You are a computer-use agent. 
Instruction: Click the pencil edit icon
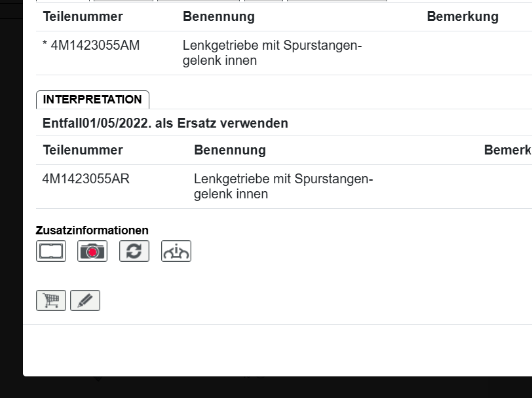pyautogui.click(x=85, y=300)
